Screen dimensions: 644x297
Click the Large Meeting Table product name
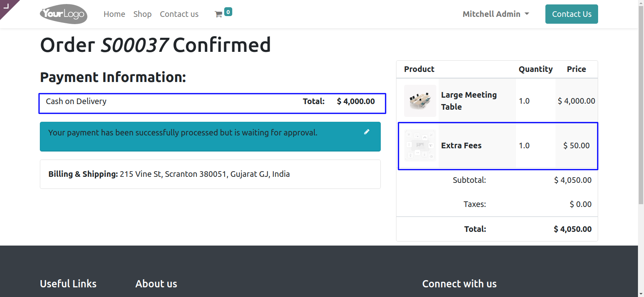pyautogui.click(x=469, y=101)
